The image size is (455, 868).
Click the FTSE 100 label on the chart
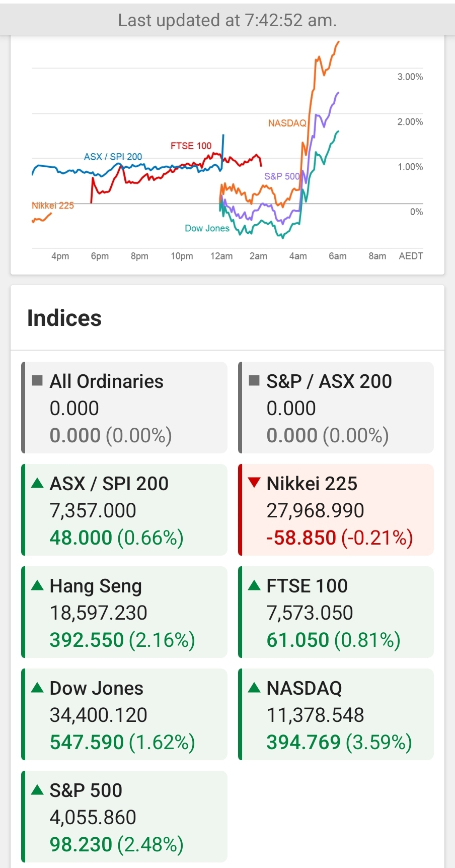coord(191,146)
